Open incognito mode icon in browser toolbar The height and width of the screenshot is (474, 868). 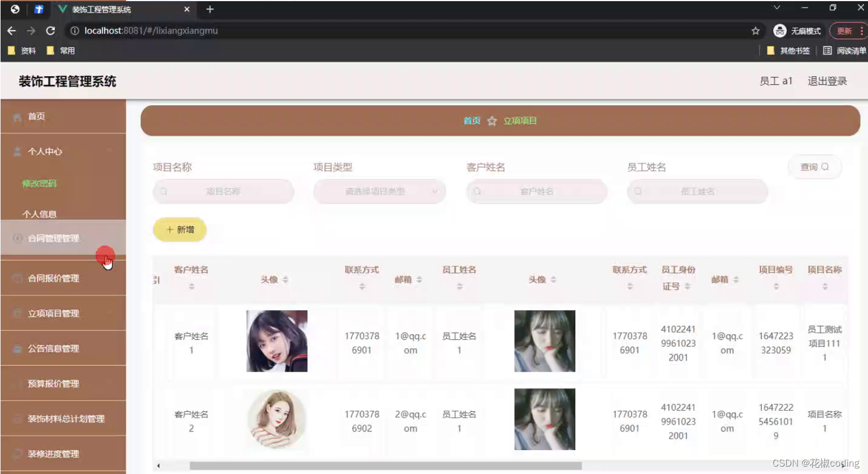coord(779,31)
